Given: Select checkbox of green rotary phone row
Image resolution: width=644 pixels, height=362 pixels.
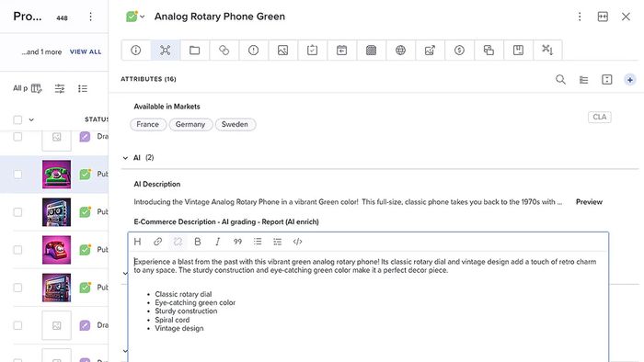Looking at the screenshot, I should (17, 175).
